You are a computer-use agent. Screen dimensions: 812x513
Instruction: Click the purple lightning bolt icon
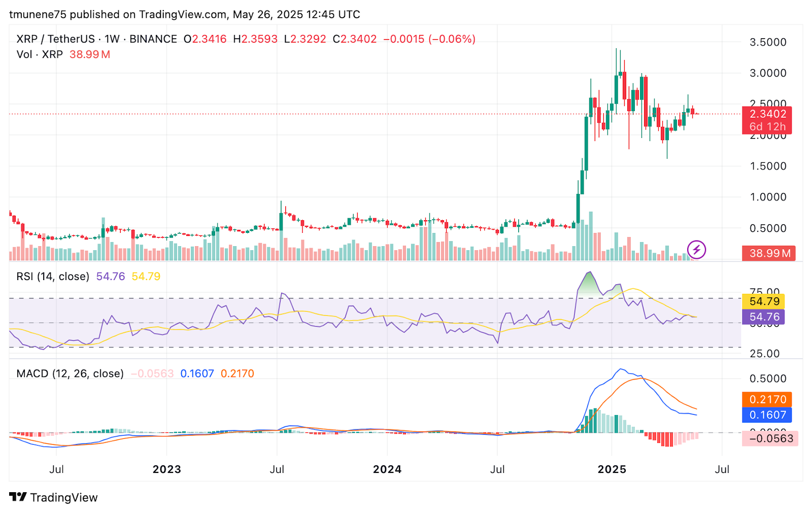(696, 250)
